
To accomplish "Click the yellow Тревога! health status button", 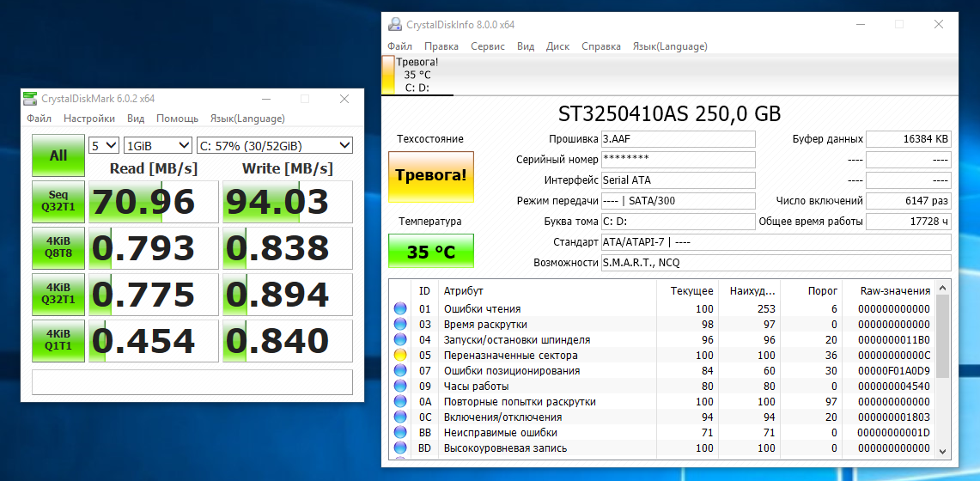I will click(x=431, y=177).
